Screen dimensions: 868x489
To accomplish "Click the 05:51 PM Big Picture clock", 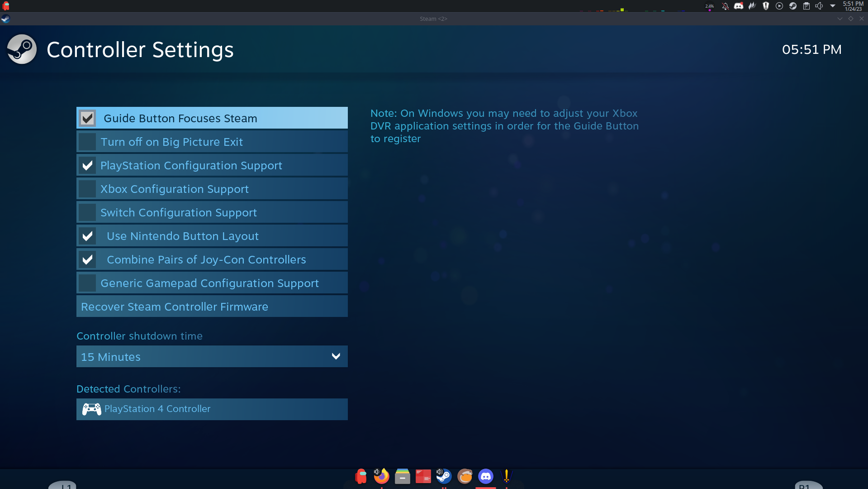I will pos(812,49).
